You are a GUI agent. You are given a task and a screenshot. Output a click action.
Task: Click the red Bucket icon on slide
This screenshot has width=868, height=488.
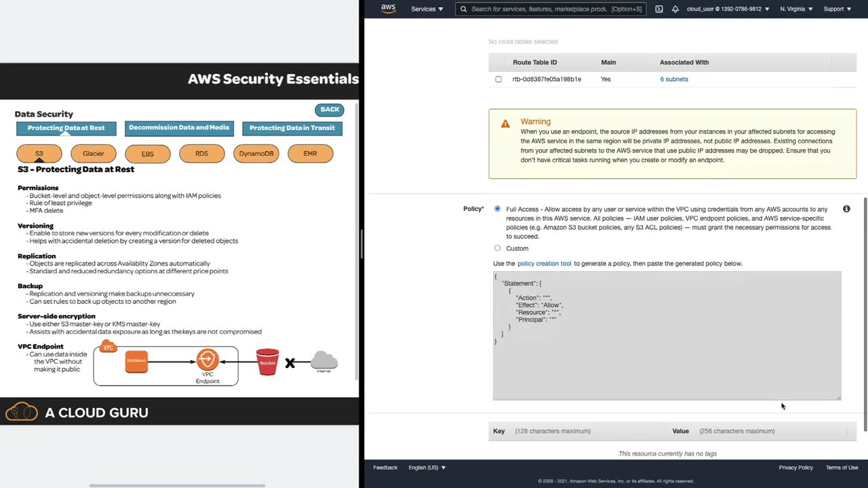tap(268, 362)
